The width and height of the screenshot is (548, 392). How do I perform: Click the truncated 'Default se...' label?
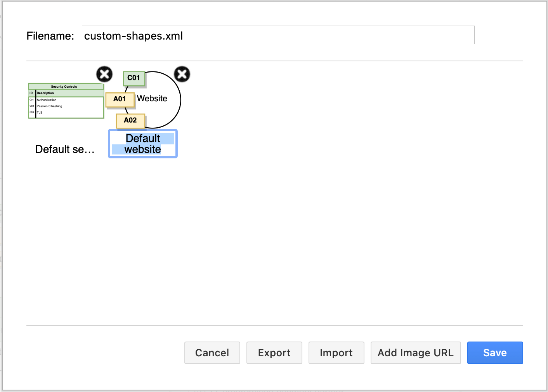[64, 149]
